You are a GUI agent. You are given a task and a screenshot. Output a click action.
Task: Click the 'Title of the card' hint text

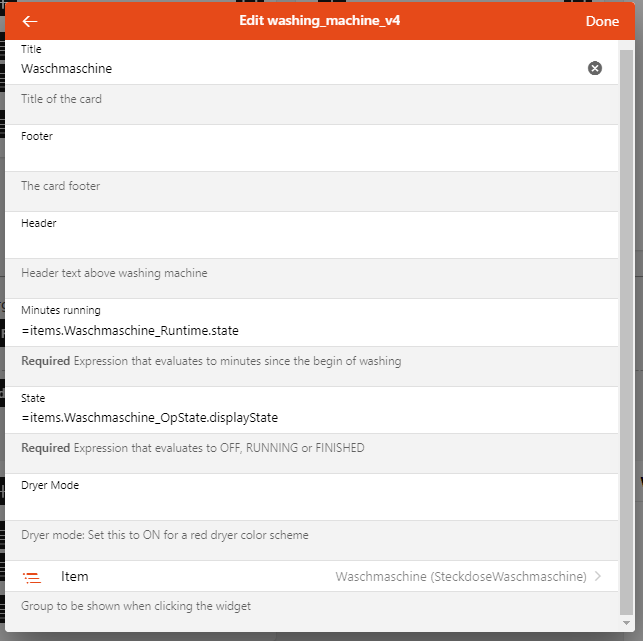tap(62, 100)
